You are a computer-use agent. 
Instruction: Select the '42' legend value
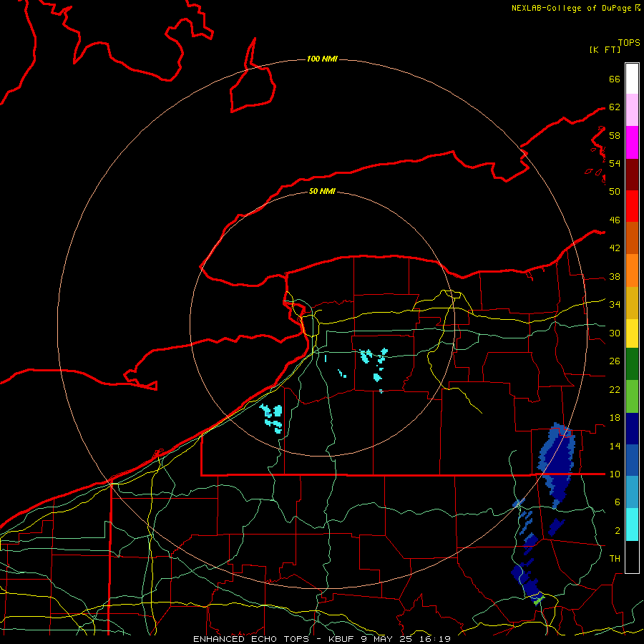click(x=615, y=248)
